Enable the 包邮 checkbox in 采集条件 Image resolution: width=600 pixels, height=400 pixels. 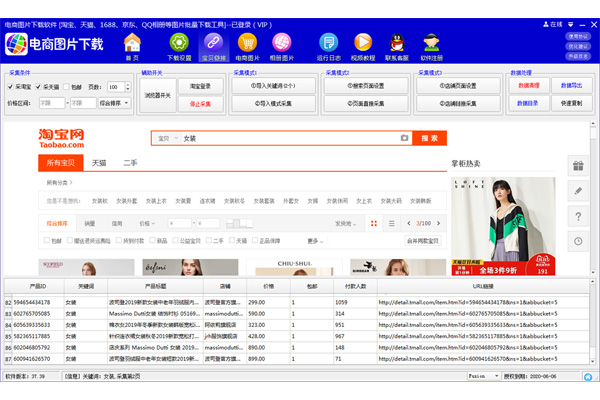coord(68,87)
